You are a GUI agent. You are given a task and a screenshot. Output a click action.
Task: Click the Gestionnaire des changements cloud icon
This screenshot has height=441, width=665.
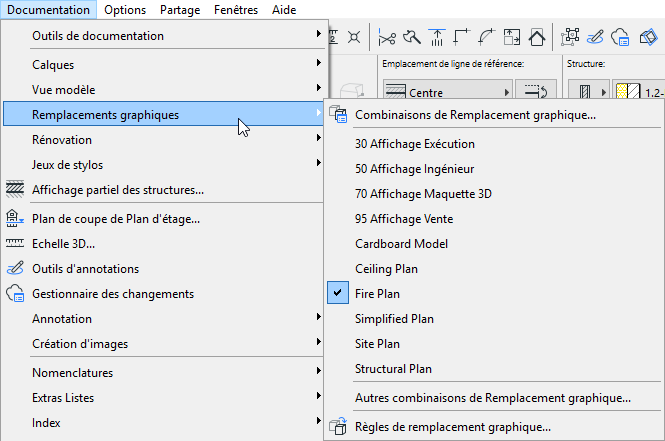[x=15, y=293]
